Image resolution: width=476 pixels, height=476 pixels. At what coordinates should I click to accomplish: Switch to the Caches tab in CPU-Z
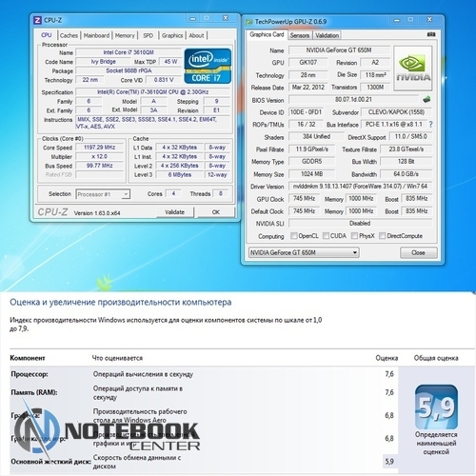tap(69, 35)
